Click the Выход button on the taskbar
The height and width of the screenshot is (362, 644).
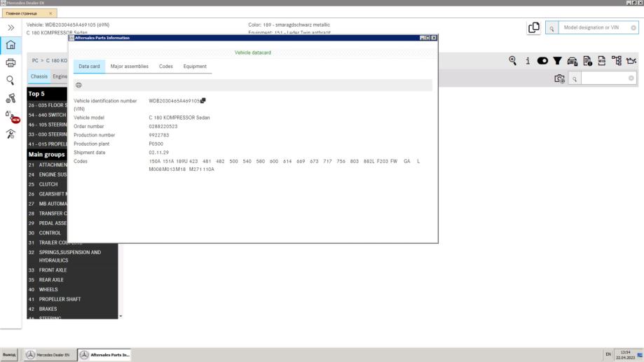(x=9, y=354)
